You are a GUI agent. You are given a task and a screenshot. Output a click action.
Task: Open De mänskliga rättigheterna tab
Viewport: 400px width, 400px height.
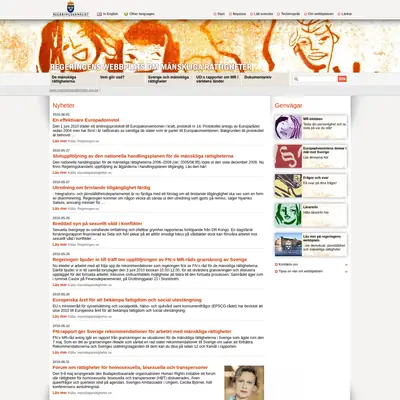coord(73,79)
